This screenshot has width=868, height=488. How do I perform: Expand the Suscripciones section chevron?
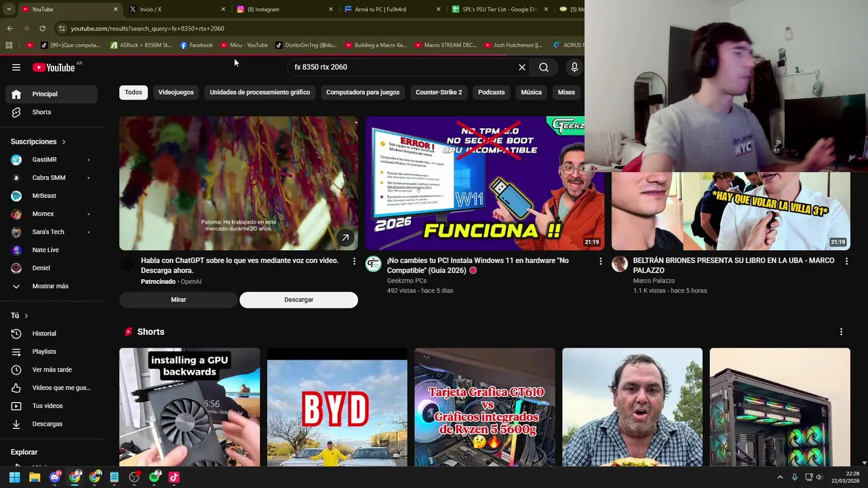64,142
